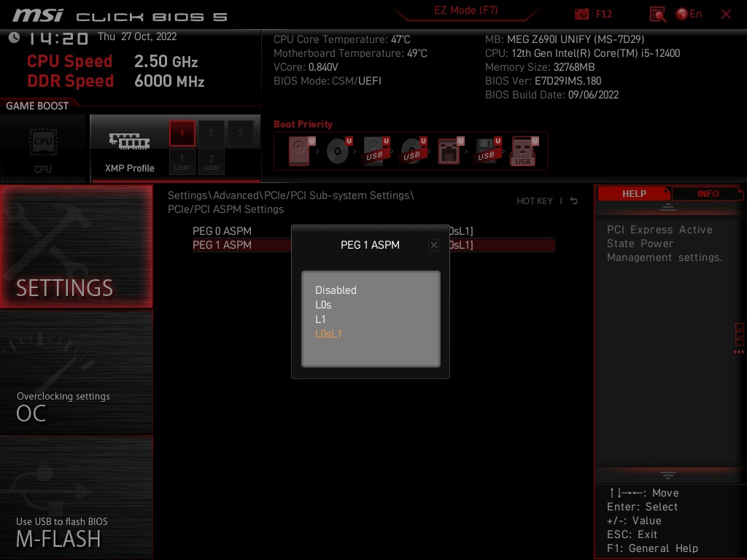747x560 pixels.
Task: Exit BIOS with the top-right X icon
Action: (726, 15)
